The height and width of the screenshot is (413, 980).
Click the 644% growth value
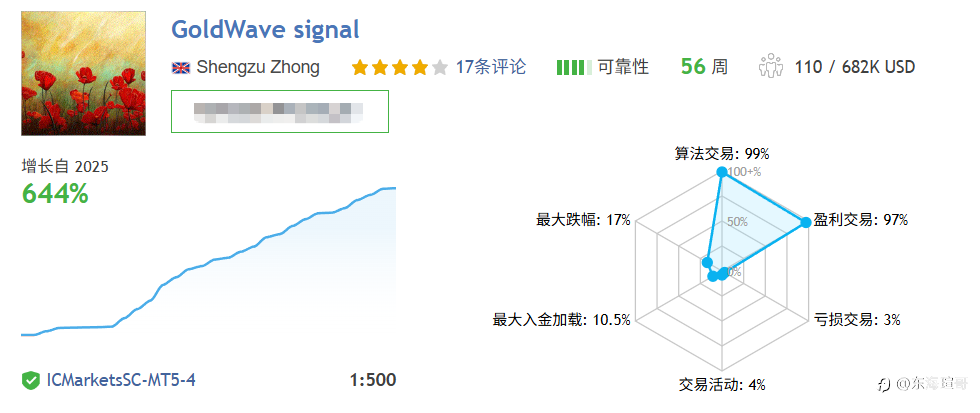pyautogui.click(x=55, y=195)
